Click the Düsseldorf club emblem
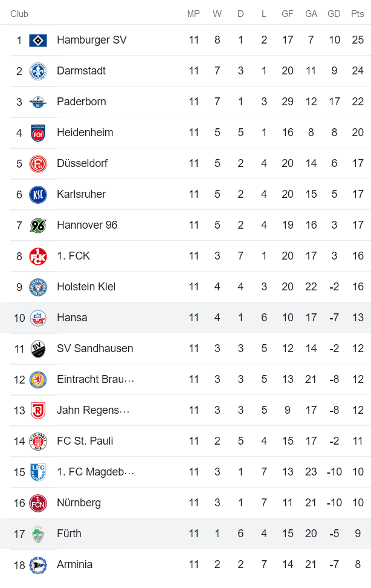 (36, 163)
